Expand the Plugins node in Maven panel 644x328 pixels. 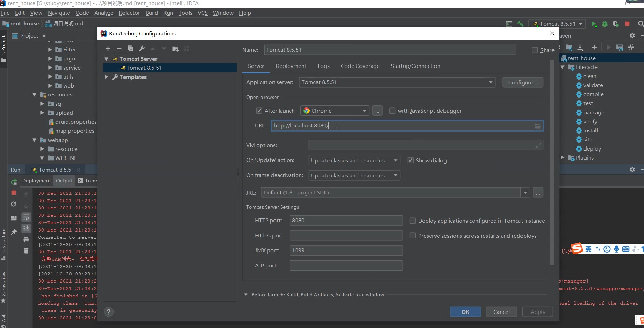click(562, 158)
